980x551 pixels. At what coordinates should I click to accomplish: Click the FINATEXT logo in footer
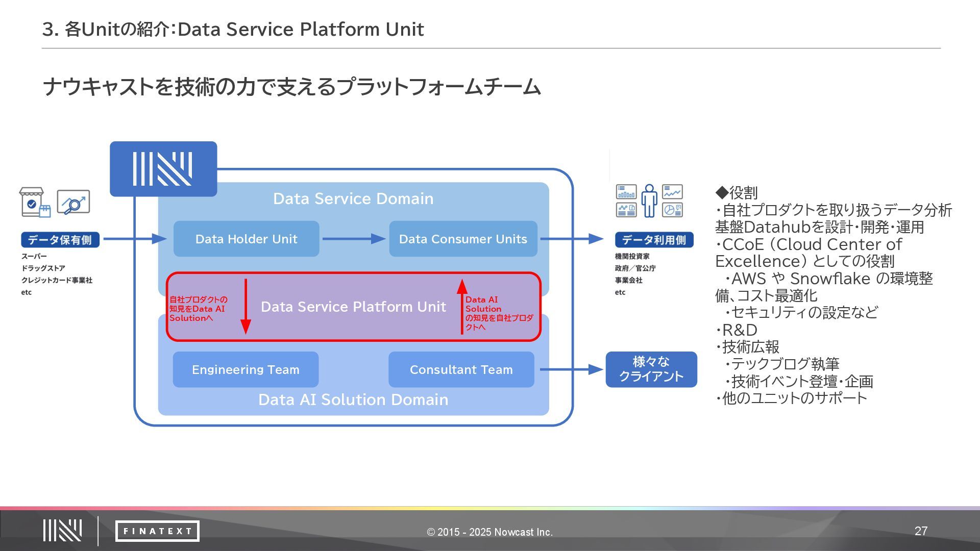click(157, 531)
